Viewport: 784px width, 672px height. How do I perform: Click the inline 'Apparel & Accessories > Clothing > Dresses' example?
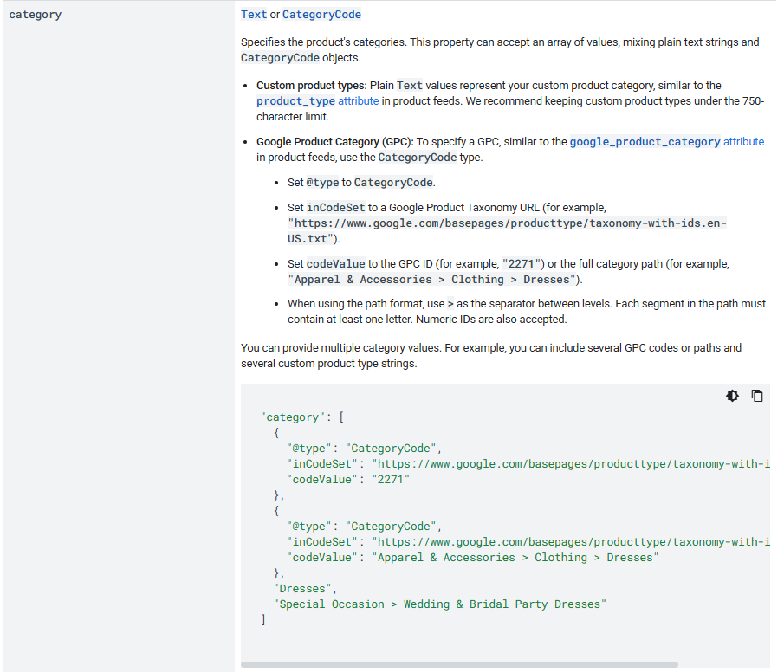click(432, 280)
